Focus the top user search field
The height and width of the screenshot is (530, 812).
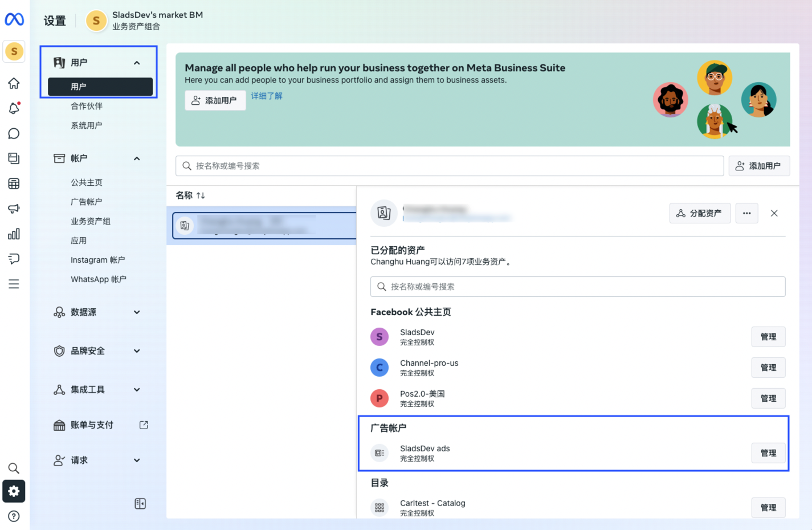click(450, 166)
